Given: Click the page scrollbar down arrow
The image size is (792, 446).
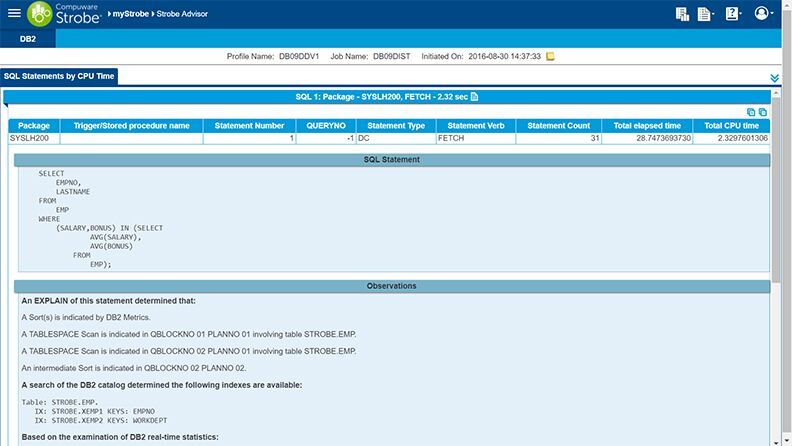Looking at the screenshot, I should 787,442.
